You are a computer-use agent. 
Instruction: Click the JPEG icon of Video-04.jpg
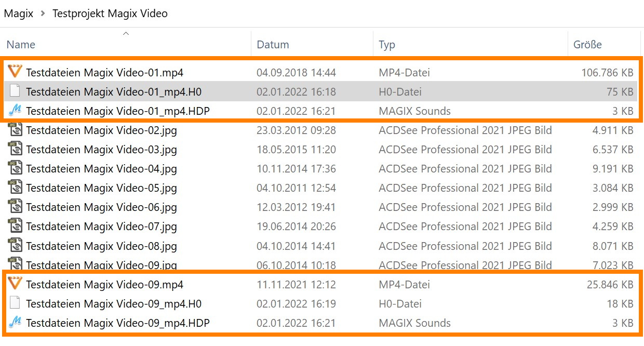point(15,168)
